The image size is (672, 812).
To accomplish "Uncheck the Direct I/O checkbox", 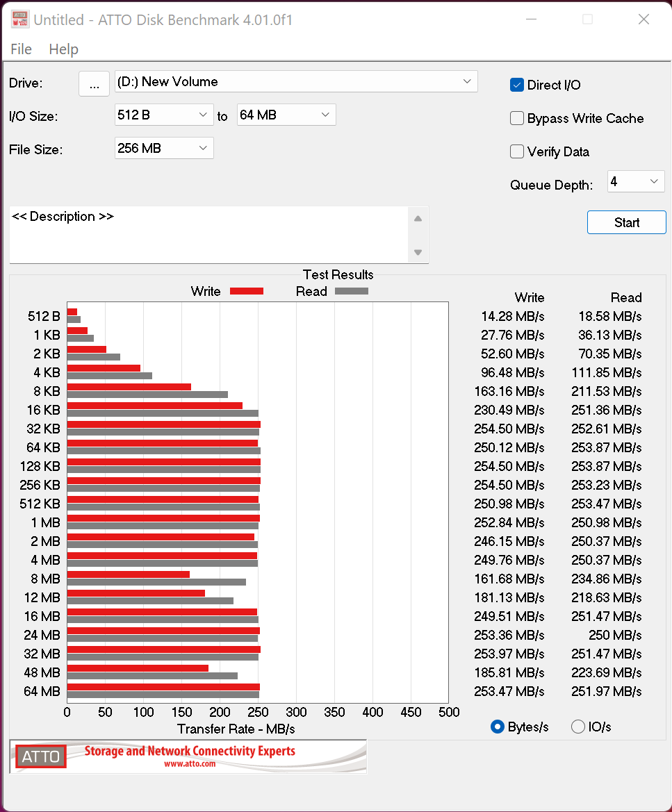I will pyautogui.click(x=517, y=85).
